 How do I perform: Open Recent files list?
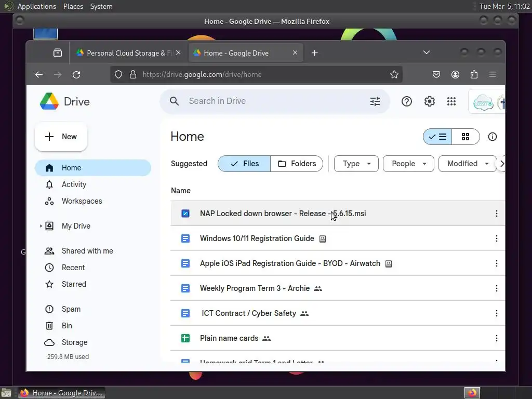click(x=93, y=268)
